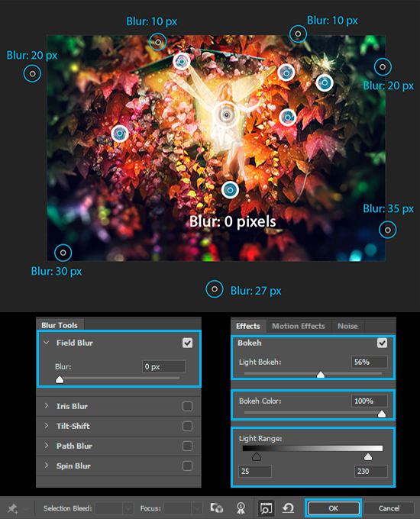Collapse the Field Blur section
Image resolution: width=420 pixels, height=519 pixels.
pyautogui.click(x=47, y=343)
